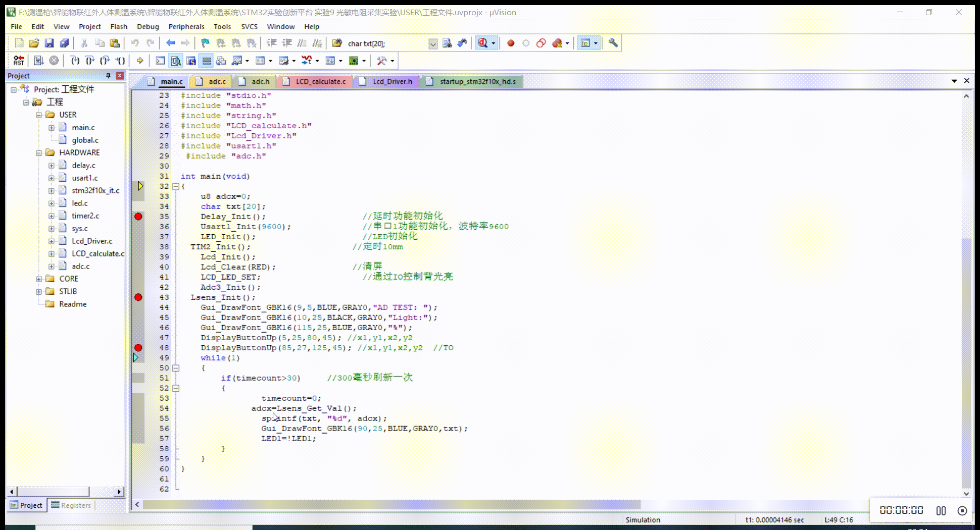Open the Flash menu
This screenshot has width=980, height=530.
pos(119,27)
